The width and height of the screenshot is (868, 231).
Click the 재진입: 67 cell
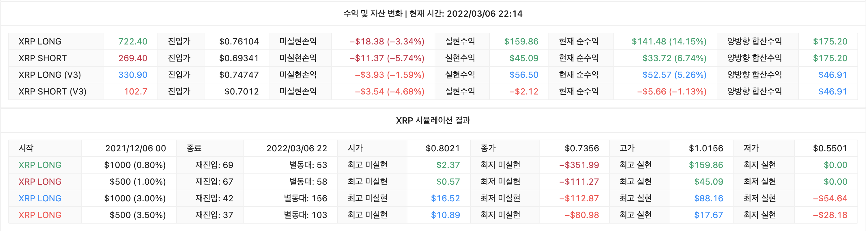click(x=214, y=182)
